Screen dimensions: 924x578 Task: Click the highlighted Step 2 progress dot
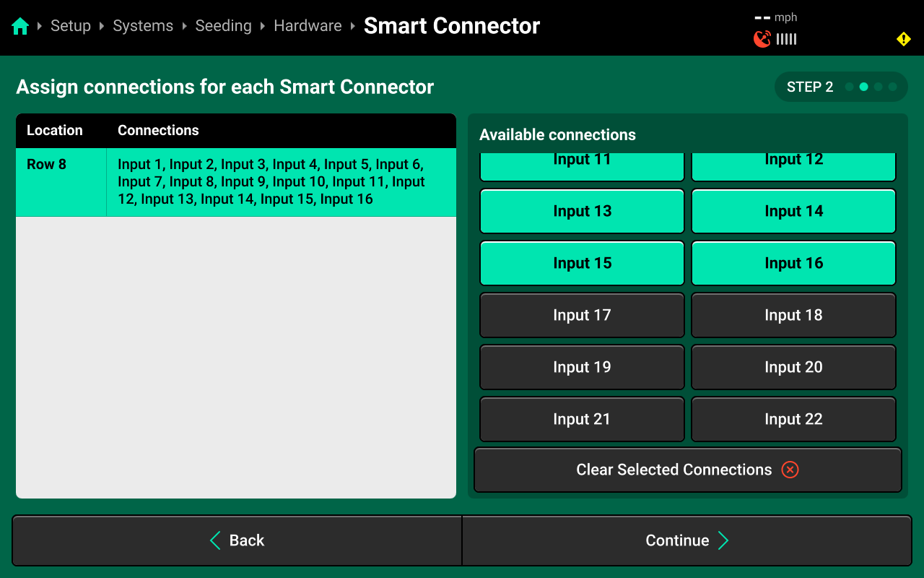(863, 87)
